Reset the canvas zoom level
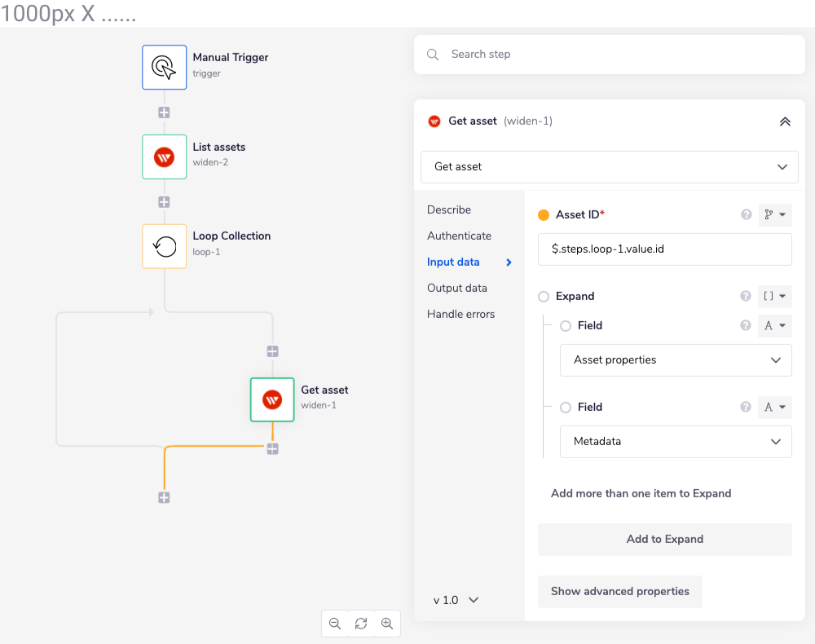This screenshot has height=644, width=815. [x=361, y=624]
